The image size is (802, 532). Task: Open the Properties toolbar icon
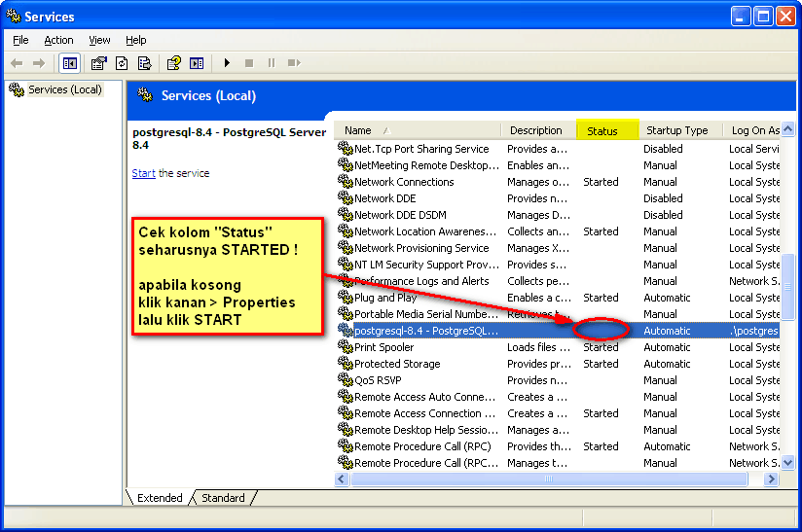pos(98,63)
